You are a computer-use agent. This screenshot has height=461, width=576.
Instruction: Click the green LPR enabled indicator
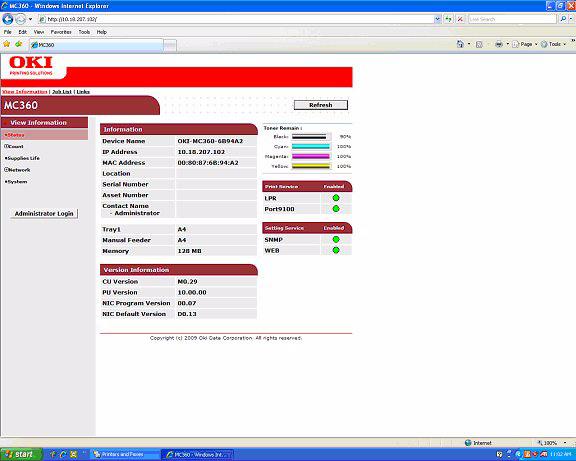tap(336, 198)
